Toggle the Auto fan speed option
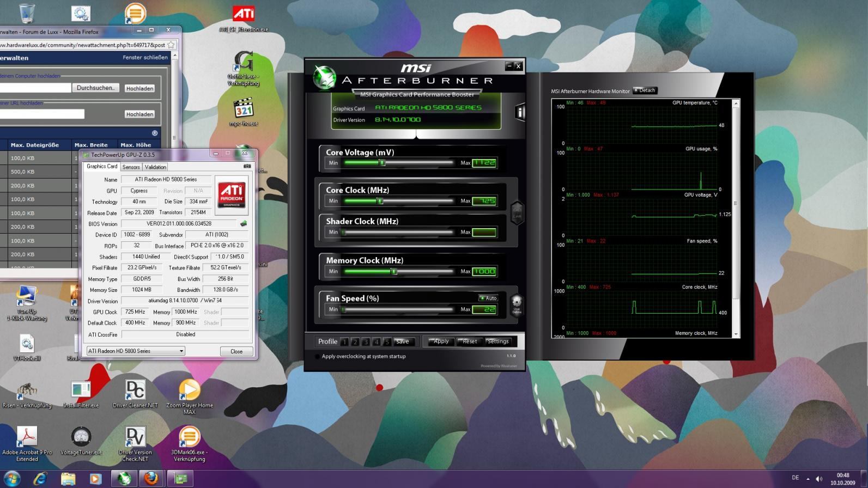Viewport: 868px width, 488px height. click(x=488, y=298)
